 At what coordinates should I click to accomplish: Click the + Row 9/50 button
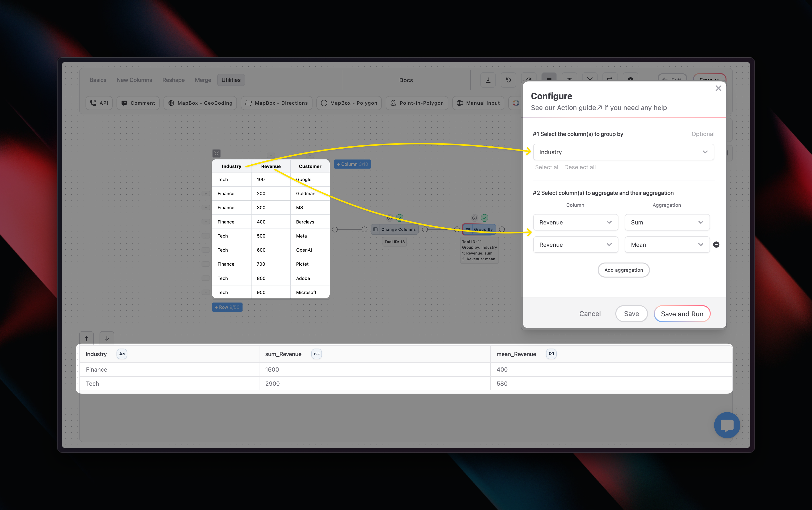tap(227, 307)
